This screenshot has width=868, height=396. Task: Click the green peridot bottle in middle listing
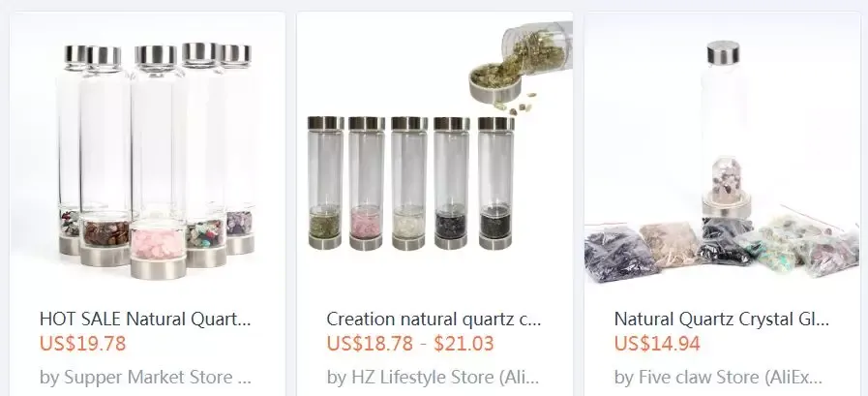coord(325,183)
